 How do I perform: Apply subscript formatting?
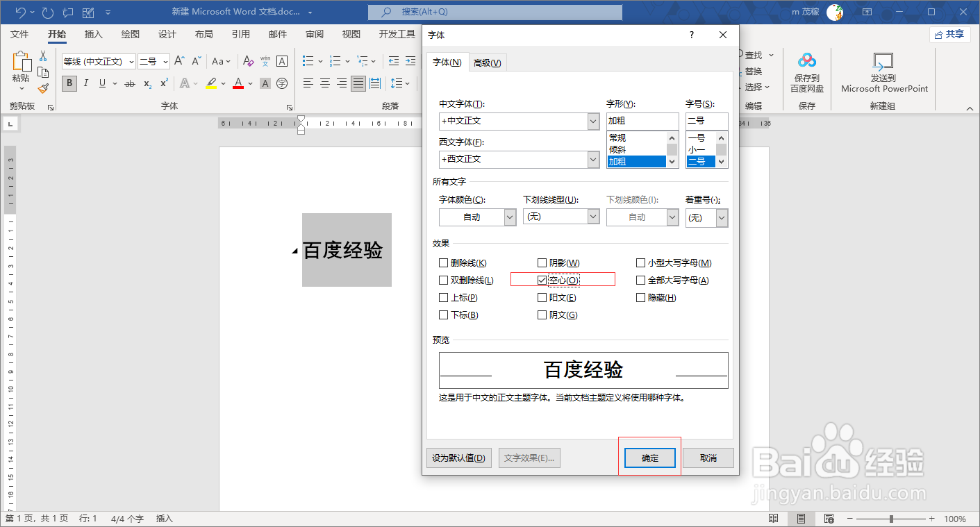click(x=147, y=83)
